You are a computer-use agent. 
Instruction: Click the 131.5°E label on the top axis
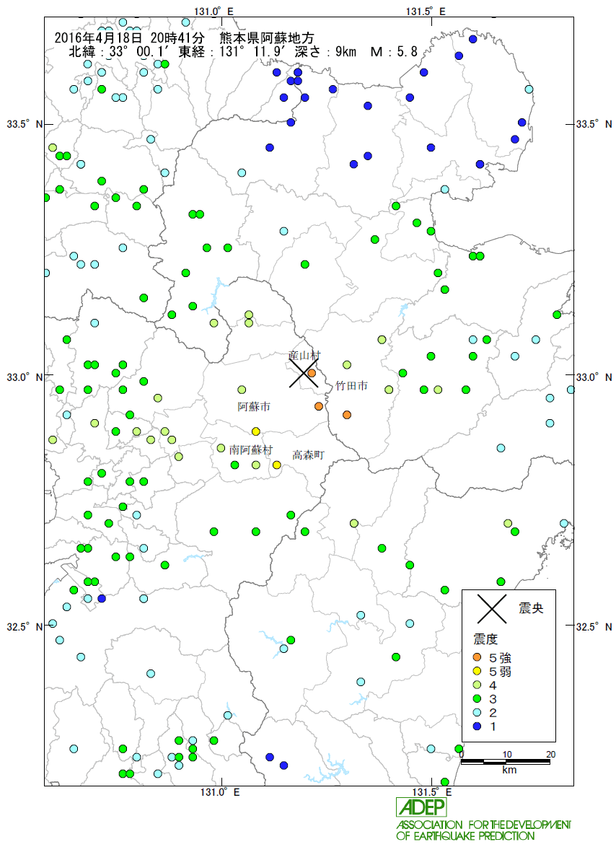[x=426, y=11]
